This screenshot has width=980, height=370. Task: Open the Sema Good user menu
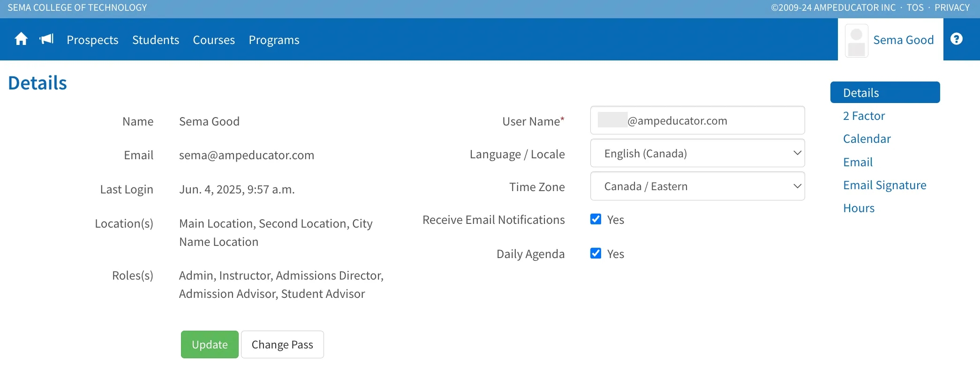pos(890,39)
